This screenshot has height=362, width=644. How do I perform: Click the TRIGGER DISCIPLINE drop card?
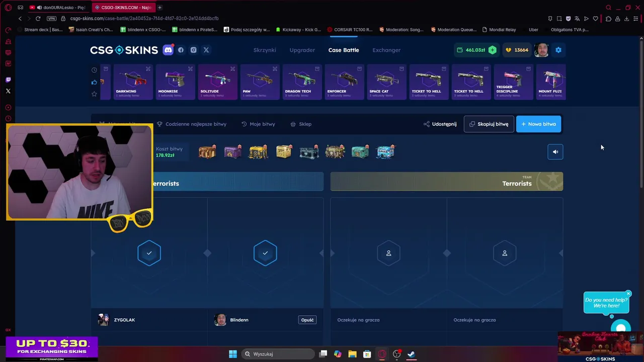[x=513, y=82]
